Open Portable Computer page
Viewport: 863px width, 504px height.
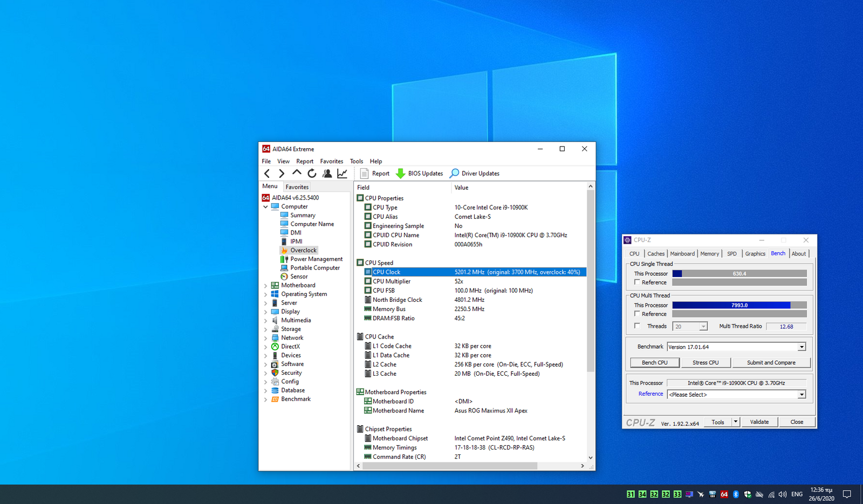coord(315,267)
